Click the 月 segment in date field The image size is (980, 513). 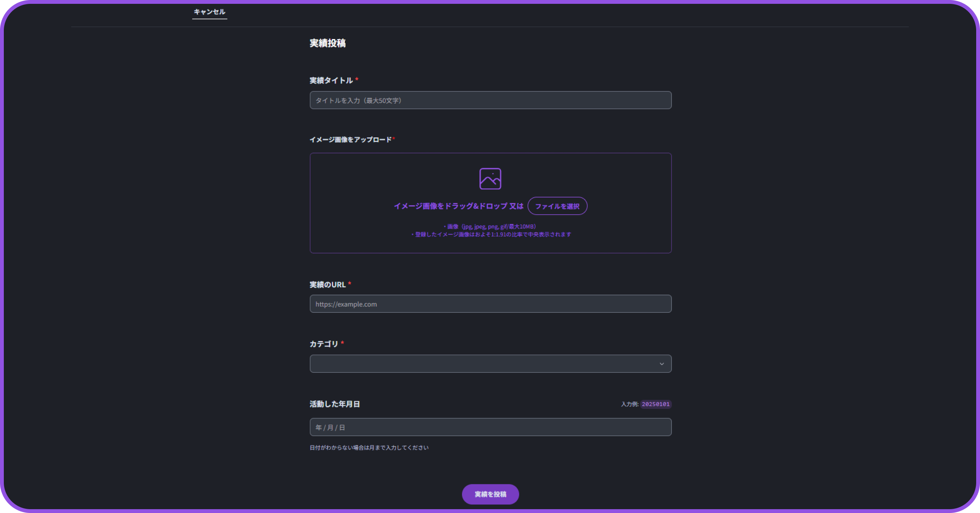(330, 427)
